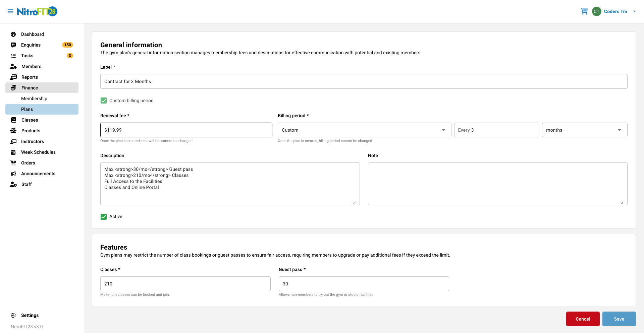Click the Enquiries chat icon
The height and width of the screenshot is (333, 644).
pos(13,45)
